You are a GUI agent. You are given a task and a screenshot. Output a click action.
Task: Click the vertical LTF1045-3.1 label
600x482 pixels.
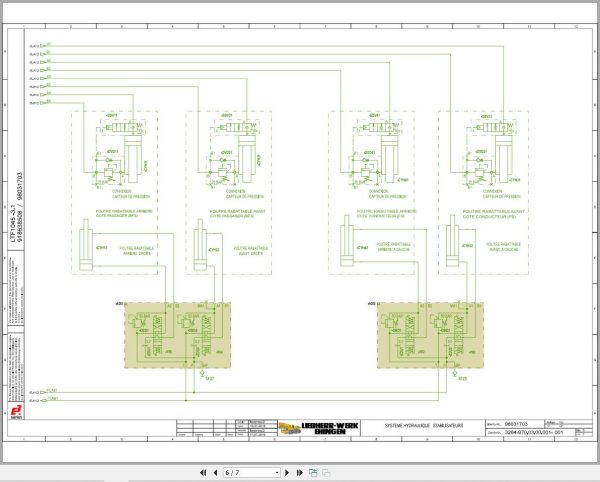[13, 221]
